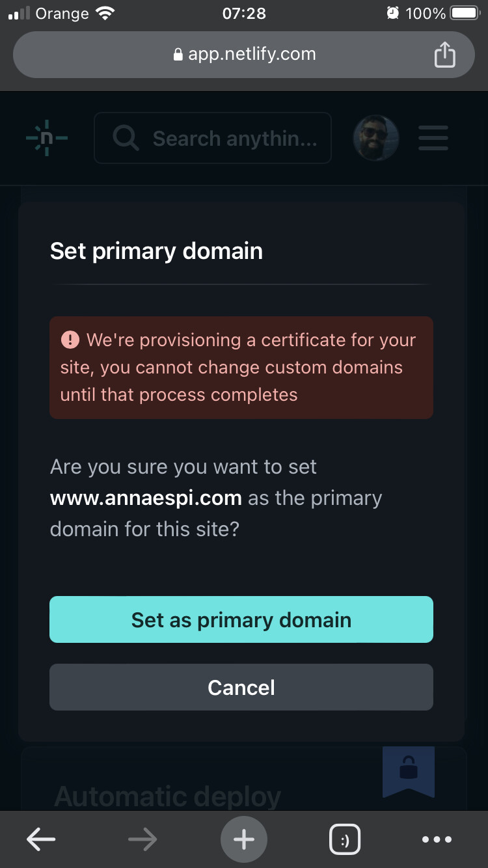Tap the user profile avatar
The image size is (488, 868).
[375, 138]
